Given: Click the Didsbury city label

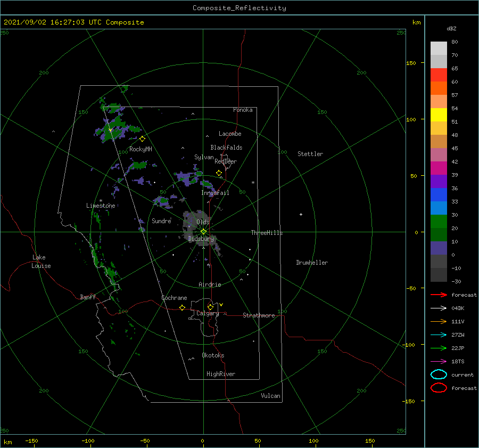Looking at the screenshot, I should point(201,239).
